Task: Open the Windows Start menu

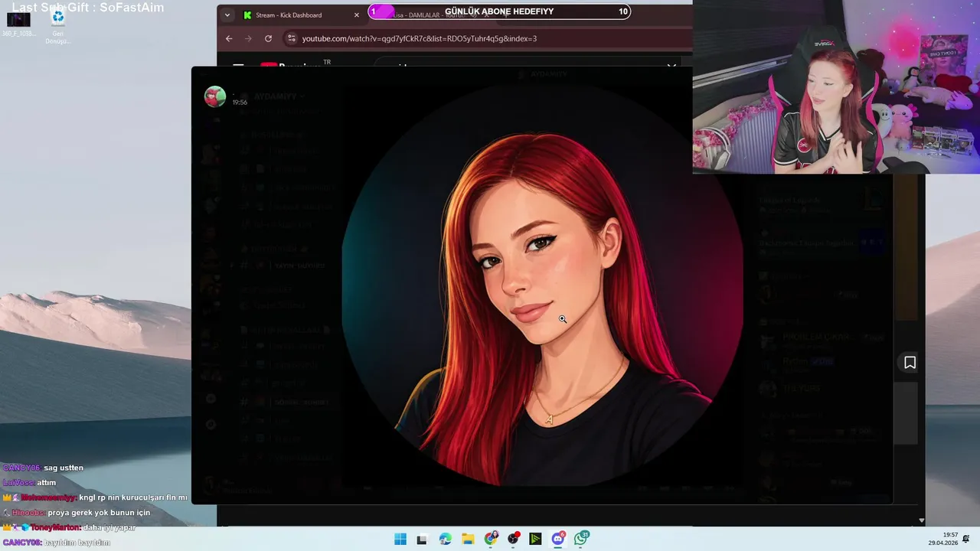Action: tap(400, 539)
